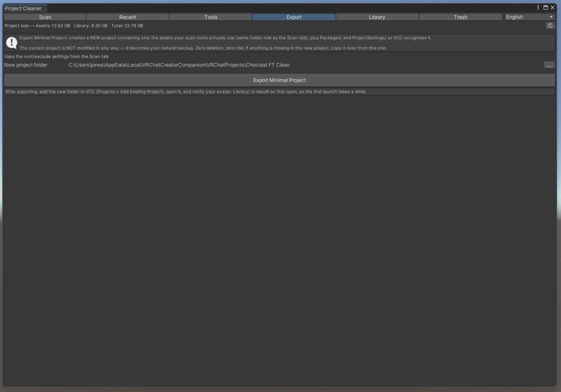Go to the Library tab
561x392 pixels.
pos(377,17)
